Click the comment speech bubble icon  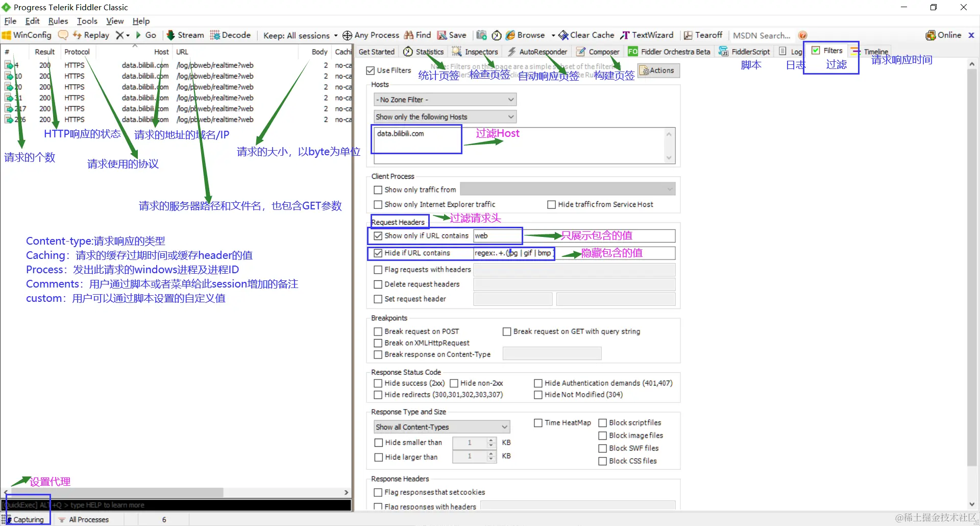[x=63, y=35]
